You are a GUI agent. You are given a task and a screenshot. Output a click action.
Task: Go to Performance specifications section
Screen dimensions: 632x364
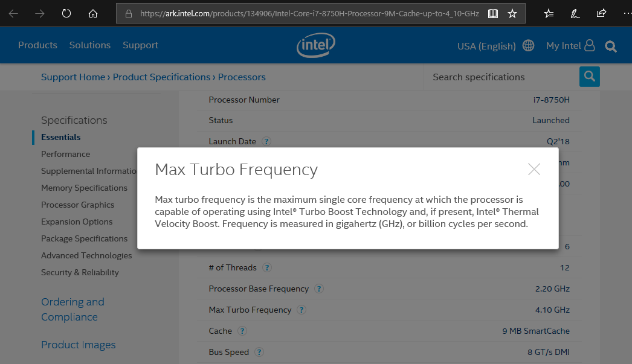point(65,154)
